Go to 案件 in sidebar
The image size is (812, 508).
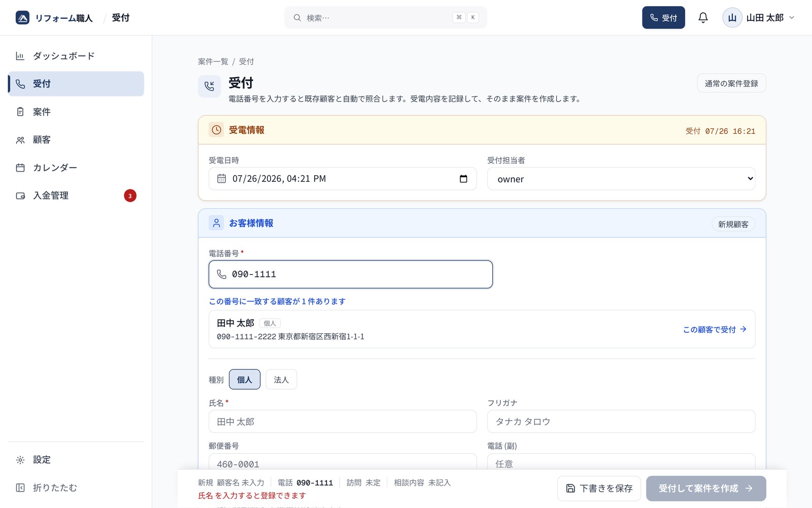tap(76, 112)
